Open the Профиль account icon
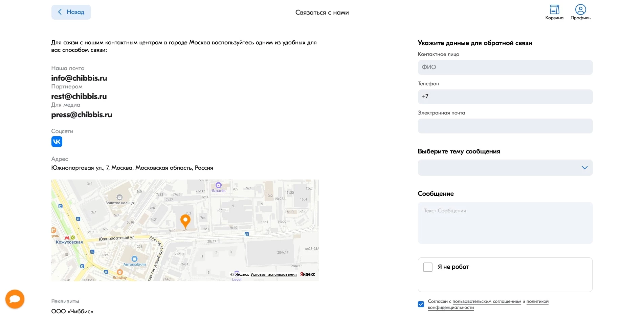644x314 pixels. click(x=581, y=9)
